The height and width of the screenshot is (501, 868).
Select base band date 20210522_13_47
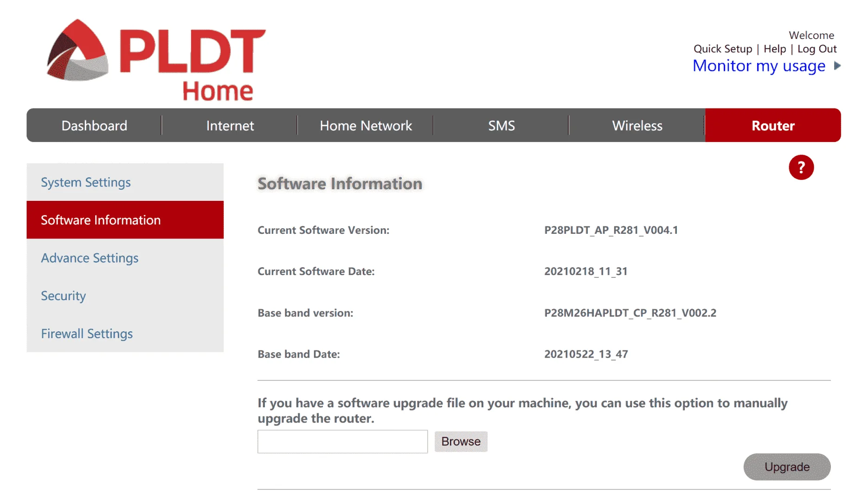(x=586, y=354)
